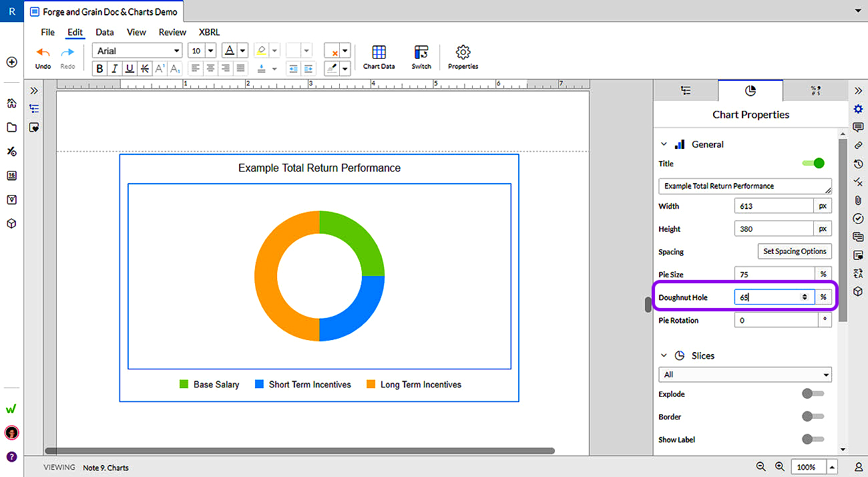Toggle the chart Title switch off

tap(813, 163)
